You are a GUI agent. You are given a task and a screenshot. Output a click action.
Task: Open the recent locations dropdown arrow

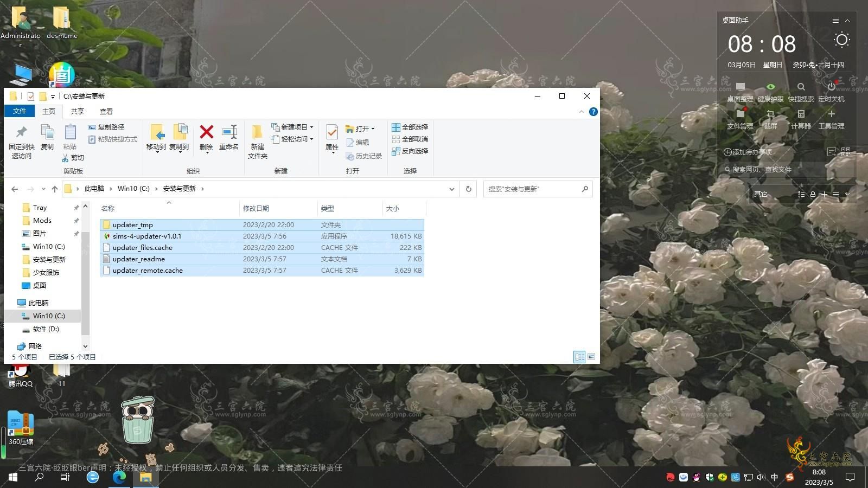(x=43, y=189)
